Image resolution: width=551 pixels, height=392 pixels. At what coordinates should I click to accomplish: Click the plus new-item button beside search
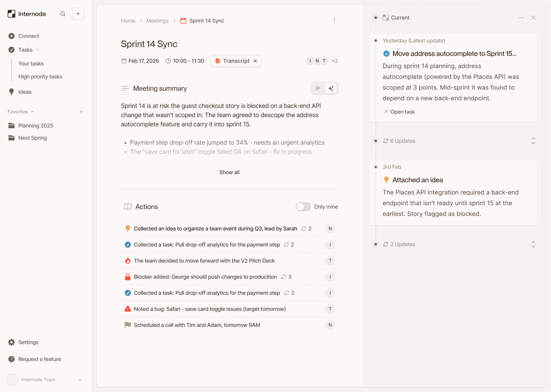point(78,14)
